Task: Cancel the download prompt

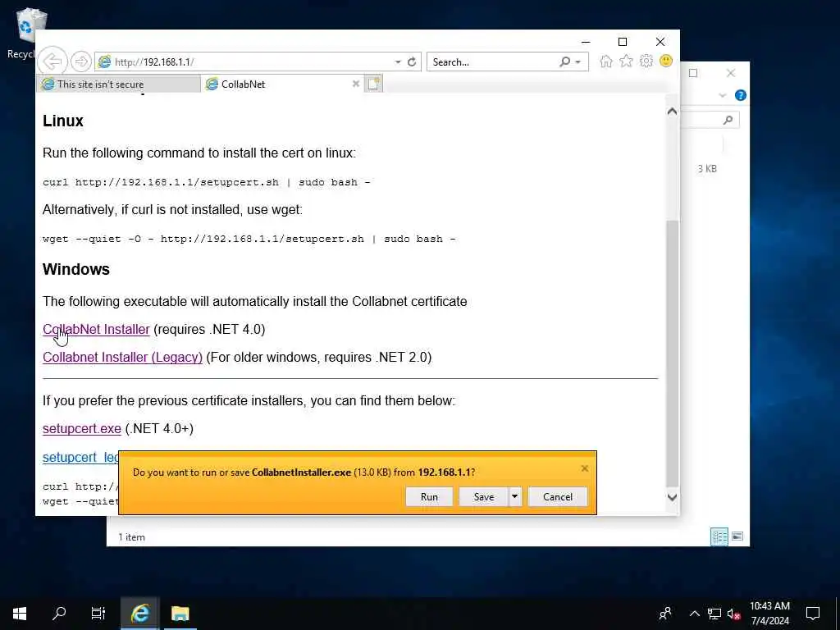Action: (558, 496)
